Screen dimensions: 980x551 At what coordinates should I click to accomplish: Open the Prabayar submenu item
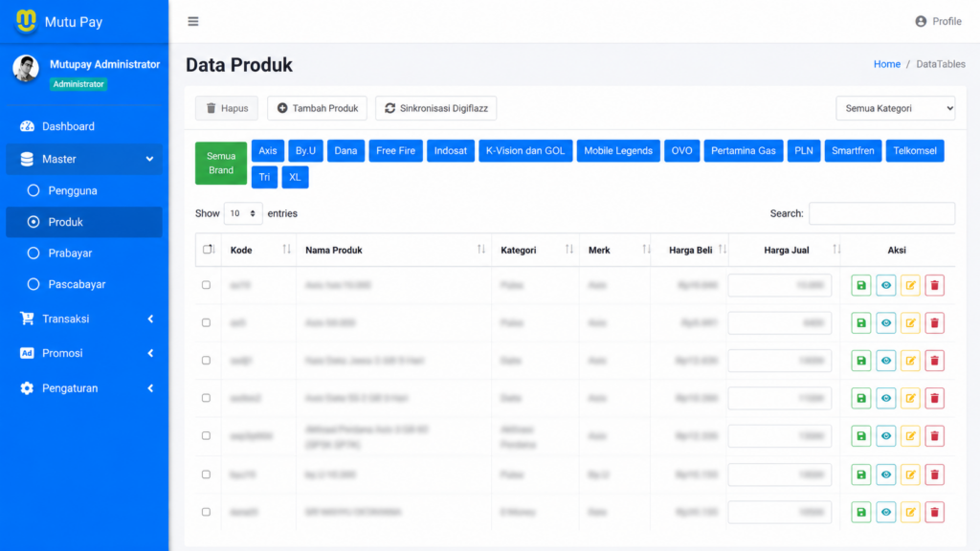[84, 253]
